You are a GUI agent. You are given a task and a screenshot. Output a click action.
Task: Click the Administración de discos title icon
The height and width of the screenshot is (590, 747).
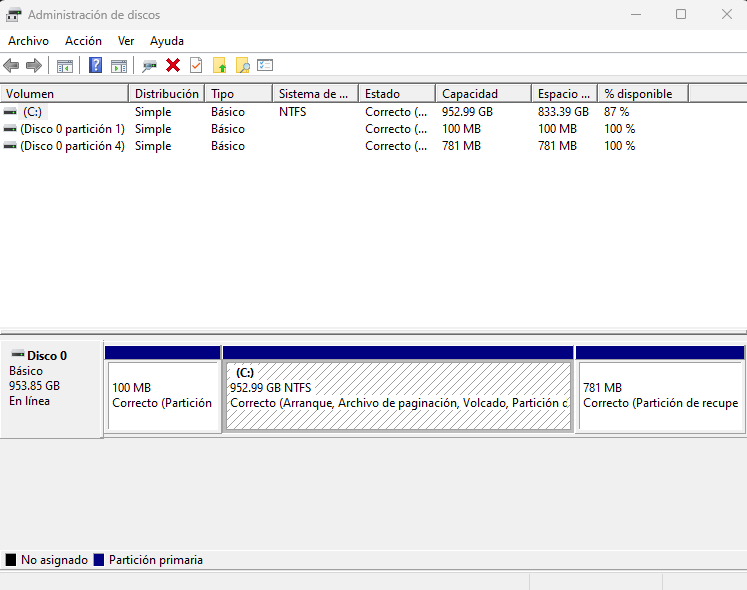coord(13,15)
